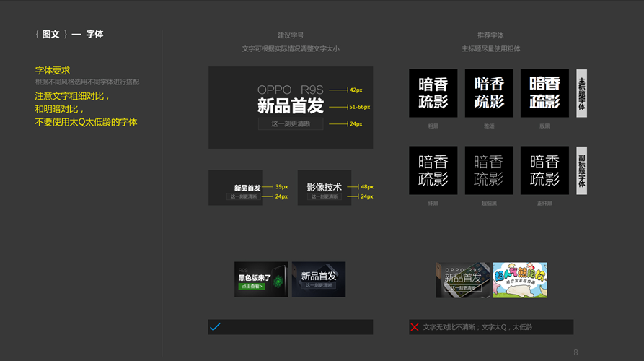The height and width of the screenshot is (361, 644).
Task: Open the cartoon bear banner thumbnail
Action: tap(519, 279)
